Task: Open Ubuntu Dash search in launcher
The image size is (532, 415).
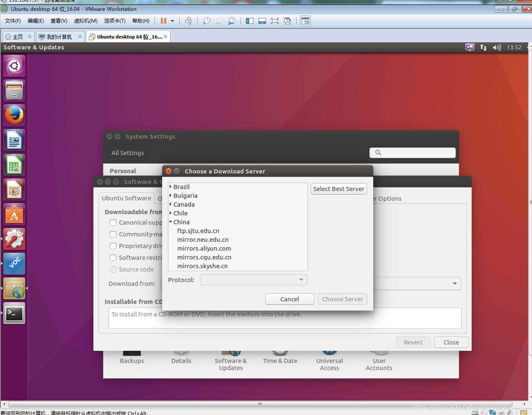Action: tap(14, 66)
